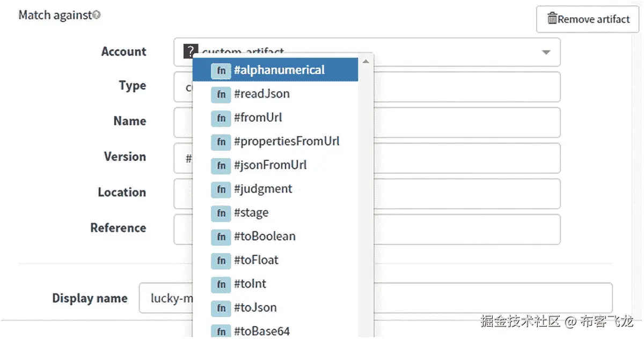
Task: Pick #toJson from the dropdown list
Action: click(x=255, y=307)
